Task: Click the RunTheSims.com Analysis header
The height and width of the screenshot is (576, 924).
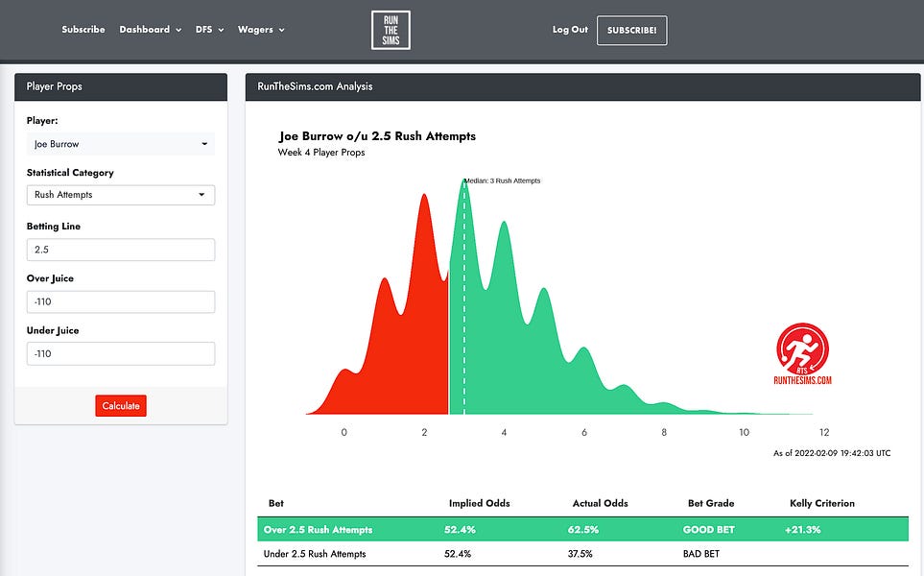Action: (x=582, y=86)
